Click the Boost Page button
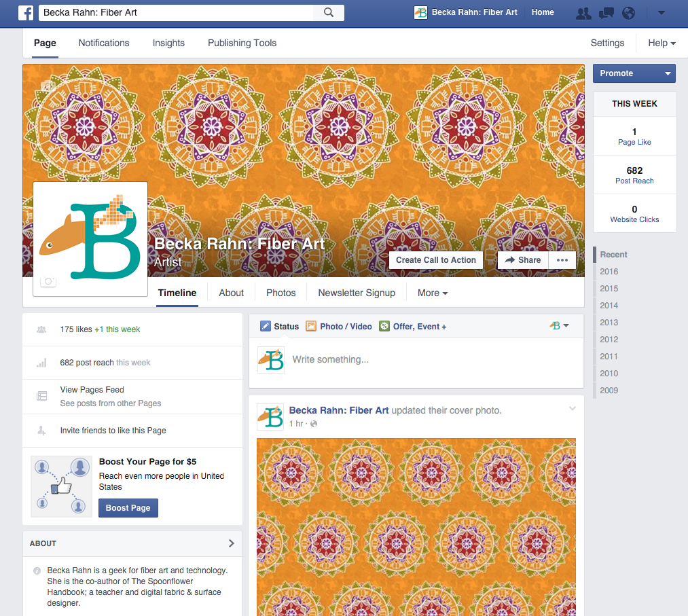This screenshot has width=688, height=616. pos(128,508)
